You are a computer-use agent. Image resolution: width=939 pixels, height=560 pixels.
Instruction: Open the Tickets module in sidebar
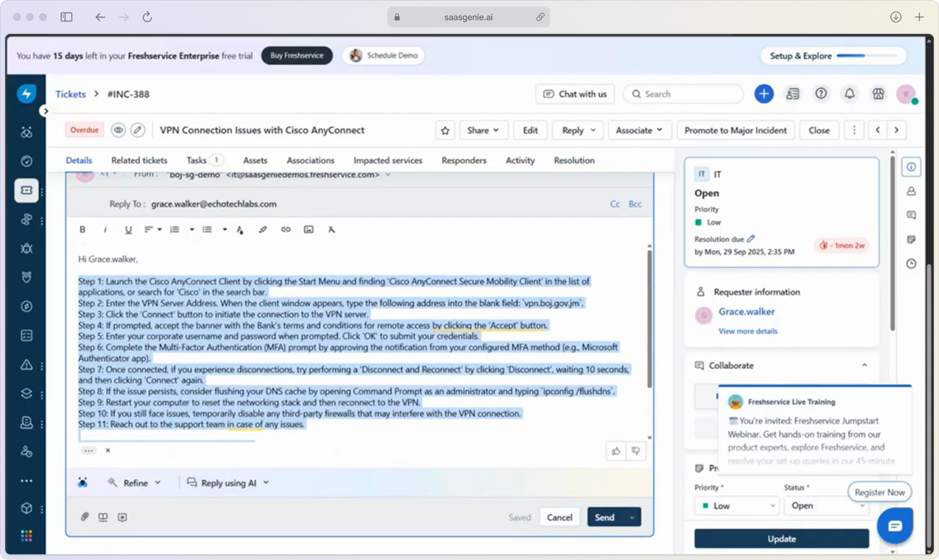[27, 190]
